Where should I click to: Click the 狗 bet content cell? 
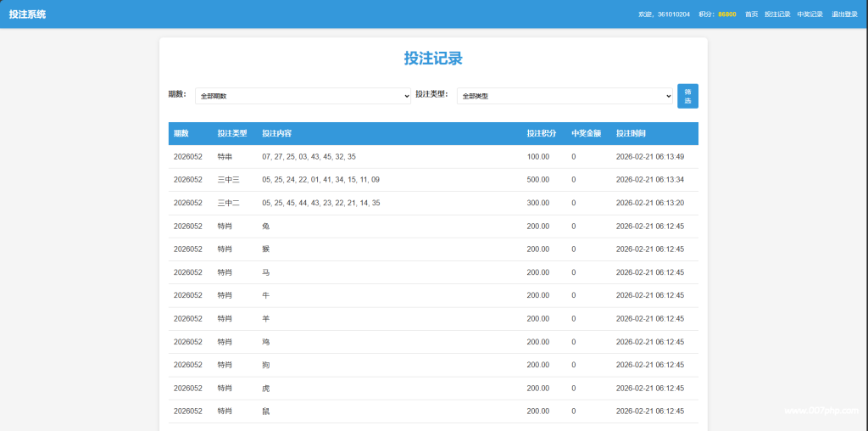265,365
